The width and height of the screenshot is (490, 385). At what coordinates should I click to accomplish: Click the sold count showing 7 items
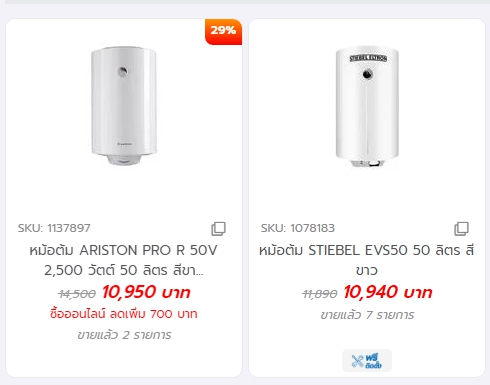[x=367, y=315]
